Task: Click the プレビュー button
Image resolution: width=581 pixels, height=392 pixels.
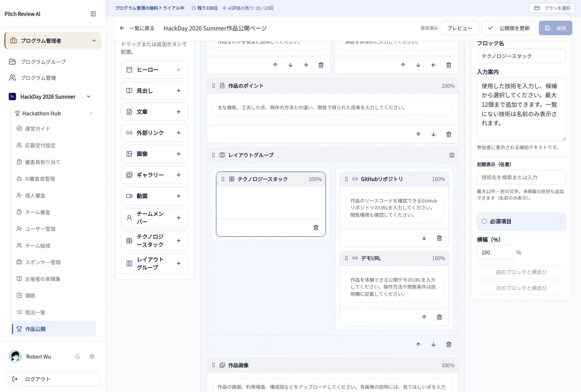Action: pyautogui.click(x=460, y=28)
